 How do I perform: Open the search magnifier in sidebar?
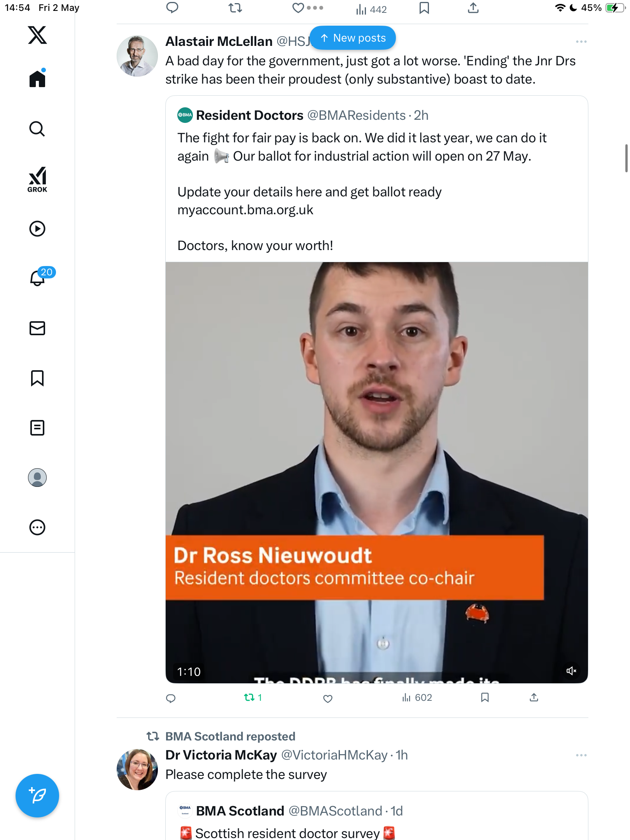37,129
